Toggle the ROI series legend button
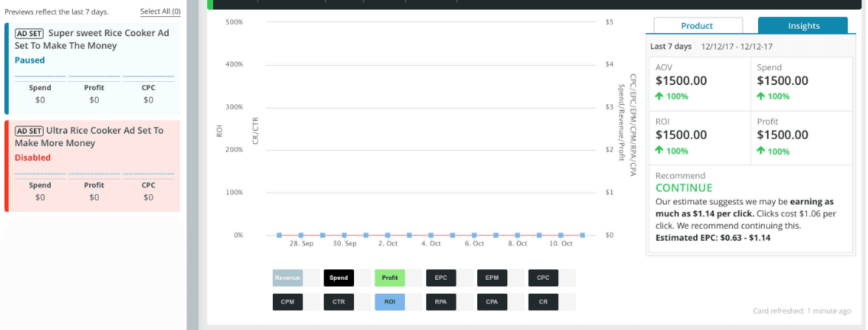Screen dimensions: 868x330 [390, 302]
